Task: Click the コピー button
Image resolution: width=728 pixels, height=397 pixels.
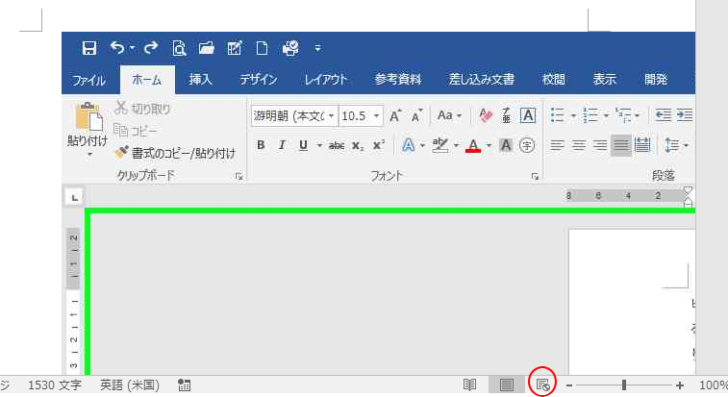Action: tap(136, 131)
